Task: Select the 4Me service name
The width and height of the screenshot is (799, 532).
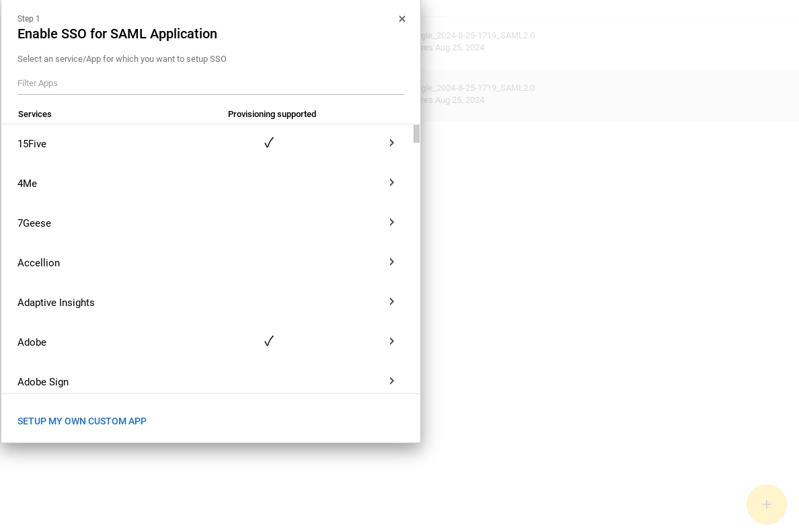Action: coord(27,184)
